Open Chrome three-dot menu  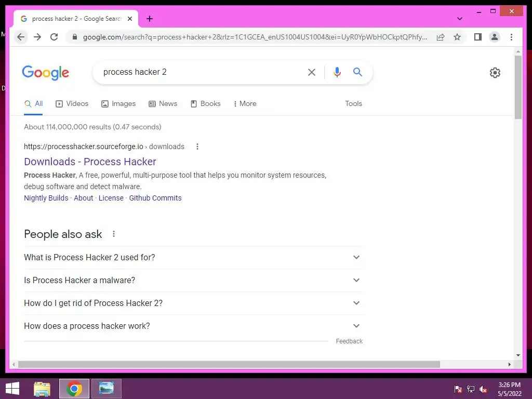coord(511,37)
